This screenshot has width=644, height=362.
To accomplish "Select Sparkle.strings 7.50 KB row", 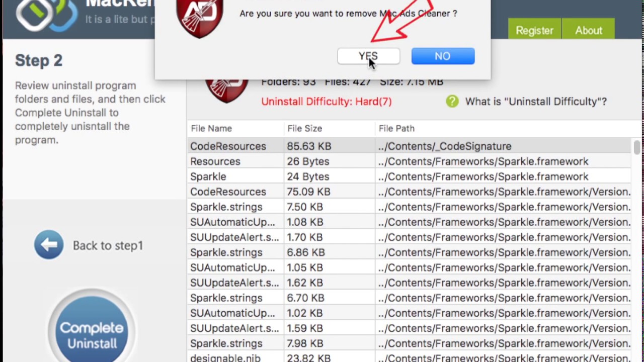I will click(410, 207).
